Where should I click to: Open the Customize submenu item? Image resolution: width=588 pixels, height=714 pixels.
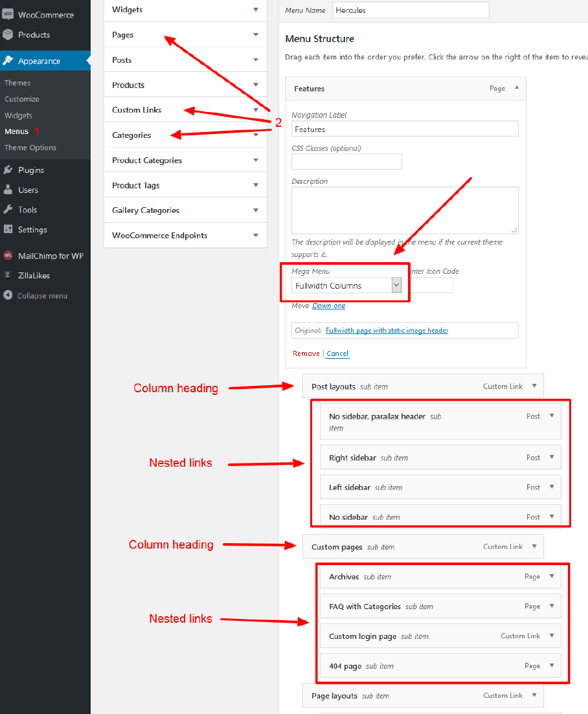coord(22,99)
